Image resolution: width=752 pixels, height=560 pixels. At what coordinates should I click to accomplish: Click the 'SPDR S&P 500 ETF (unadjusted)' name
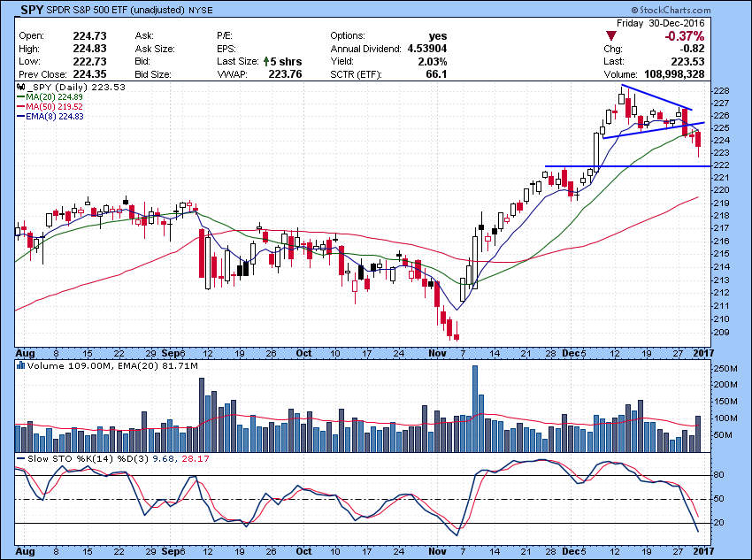pyautogui.click(x=115, y=10)
